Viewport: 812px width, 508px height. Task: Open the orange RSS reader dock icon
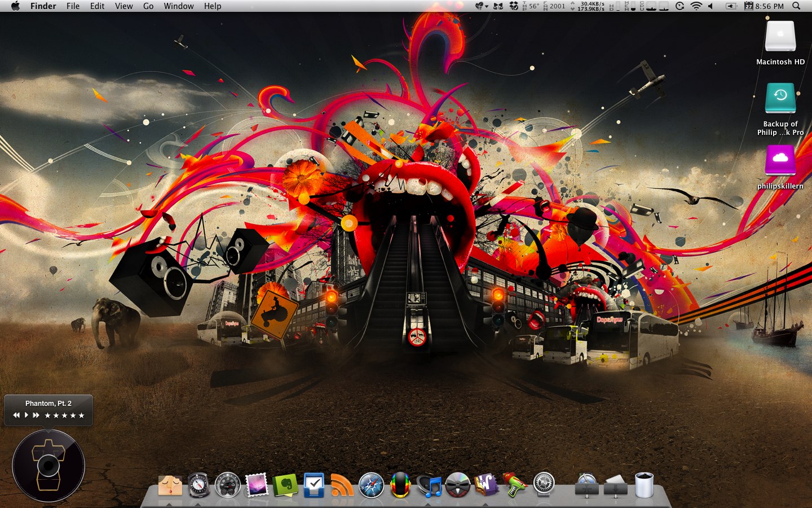[342, 485]
